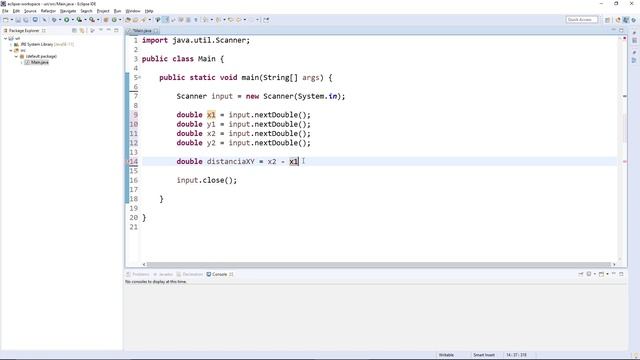Viewport: 640px width, 360px height.
Task: Open the Project menu
Action: pyautogui.click(x=103, y=11)
